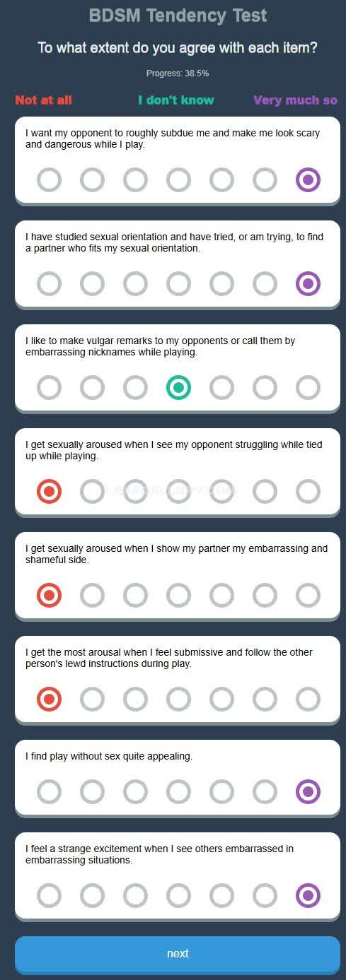Pick sixth radio for lewd instructions question

pyautogui.click(x=265, y=699)
